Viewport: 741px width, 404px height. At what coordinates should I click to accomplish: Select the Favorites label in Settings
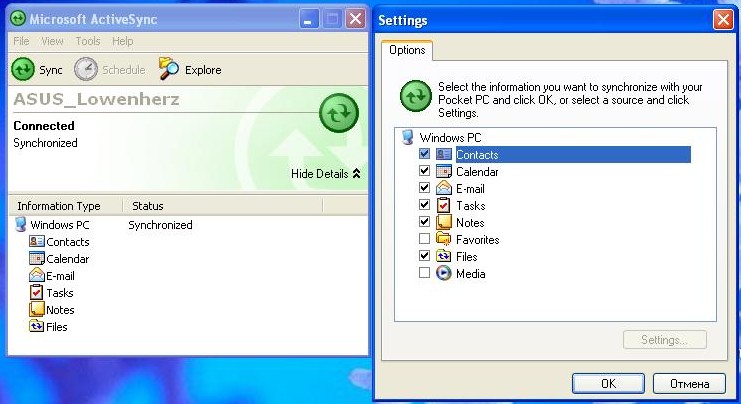pos(478,240)
